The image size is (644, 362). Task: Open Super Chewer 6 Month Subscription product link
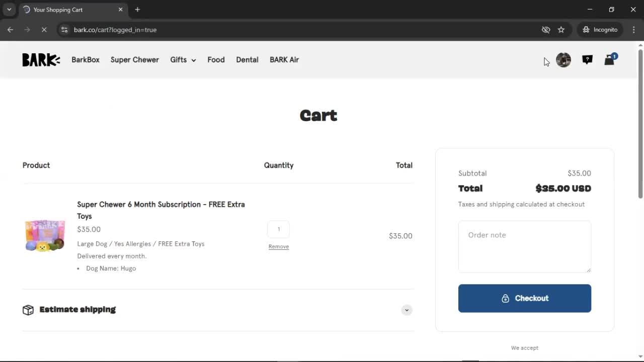pyautogui.click(x=161, y=210)
